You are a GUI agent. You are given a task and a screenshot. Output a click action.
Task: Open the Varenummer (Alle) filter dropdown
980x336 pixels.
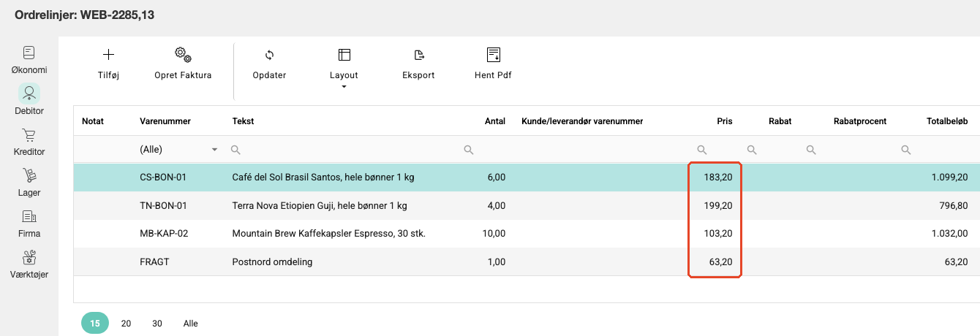179,150
